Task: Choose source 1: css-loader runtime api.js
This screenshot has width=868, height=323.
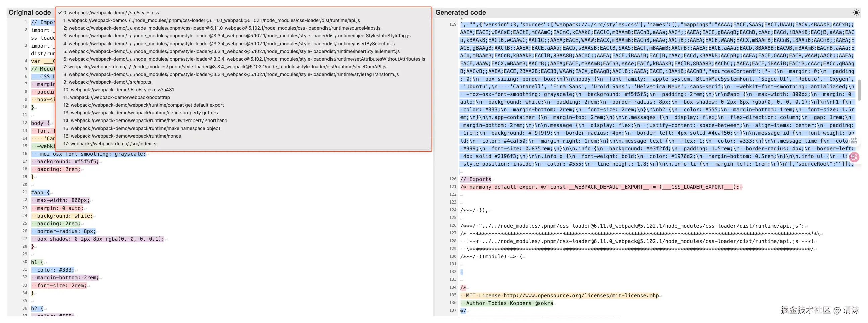Action: [x=243, y=20]
